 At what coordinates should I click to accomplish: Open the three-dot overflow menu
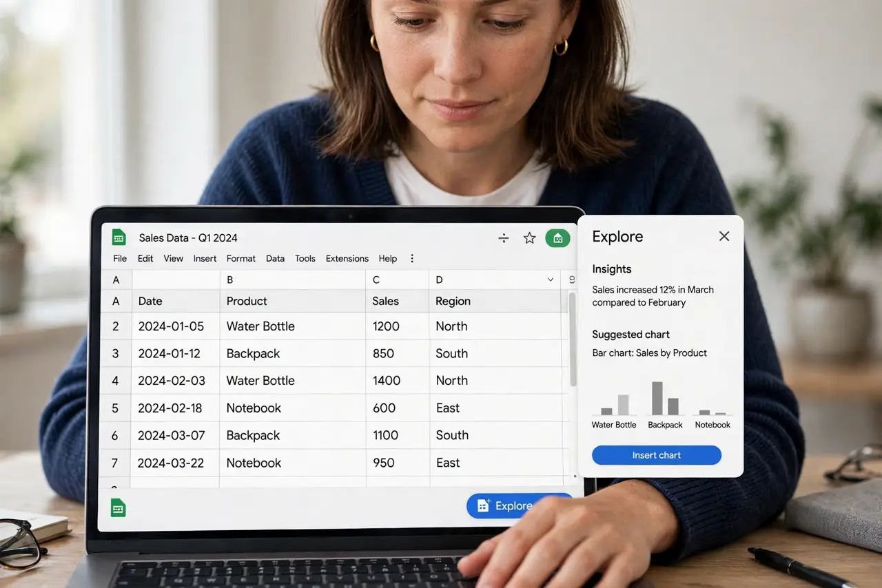click(412, 259)
